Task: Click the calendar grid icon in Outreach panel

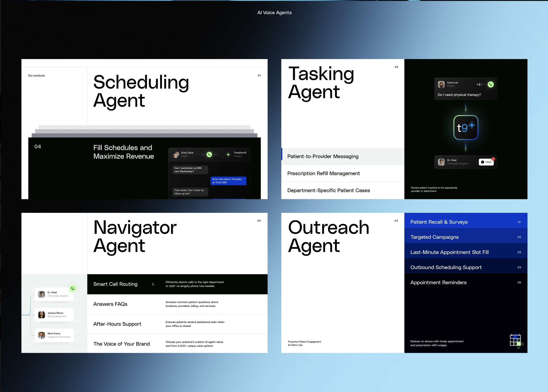Action: [516, 341]
